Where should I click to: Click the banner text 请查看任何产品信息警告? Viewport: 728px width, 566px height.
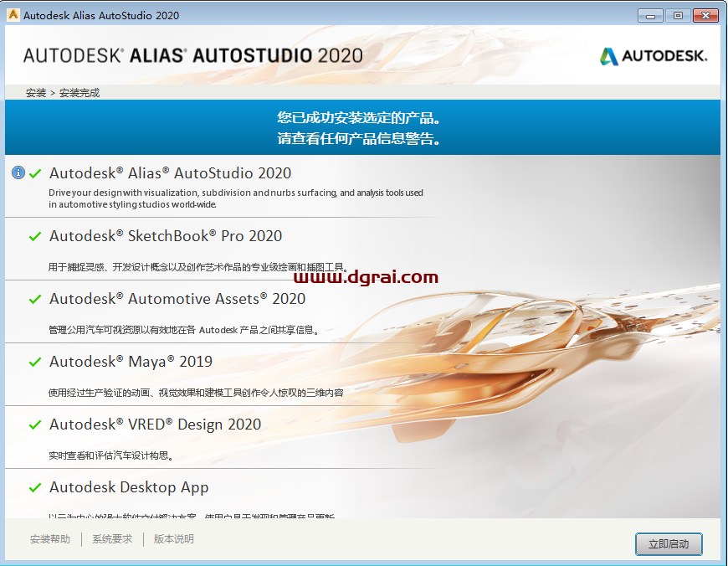(x=358, y=138)
